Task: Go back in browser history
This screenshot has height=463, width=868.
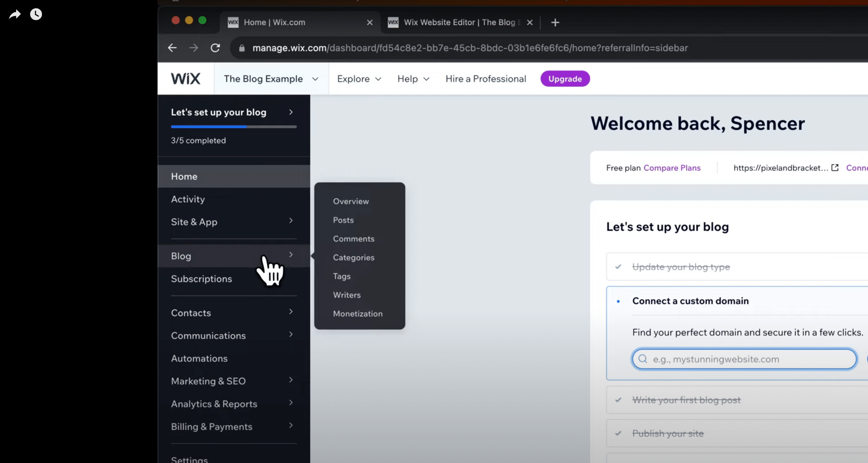Action: [x=172, y=48]
